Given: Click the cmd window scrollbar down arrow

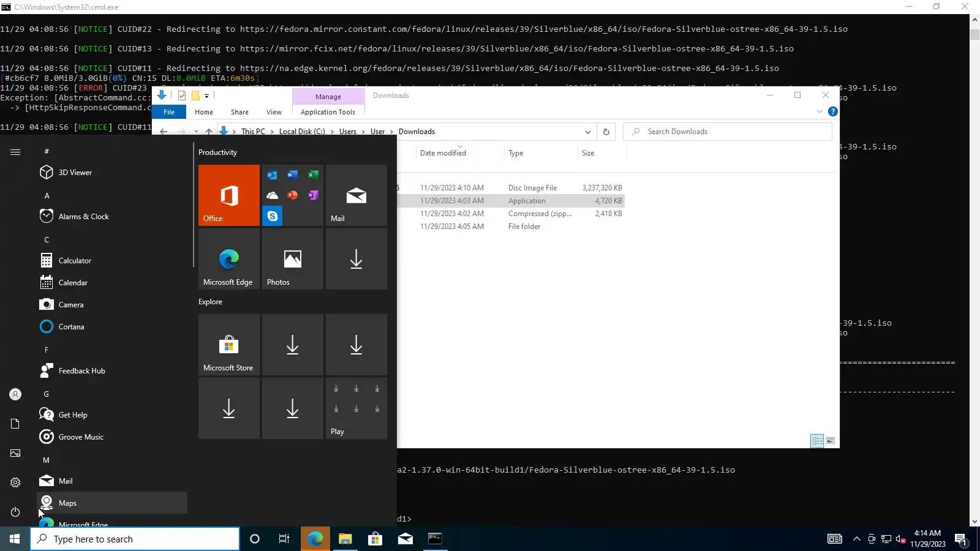Looking at the screenshot, I should click(974, 522).
